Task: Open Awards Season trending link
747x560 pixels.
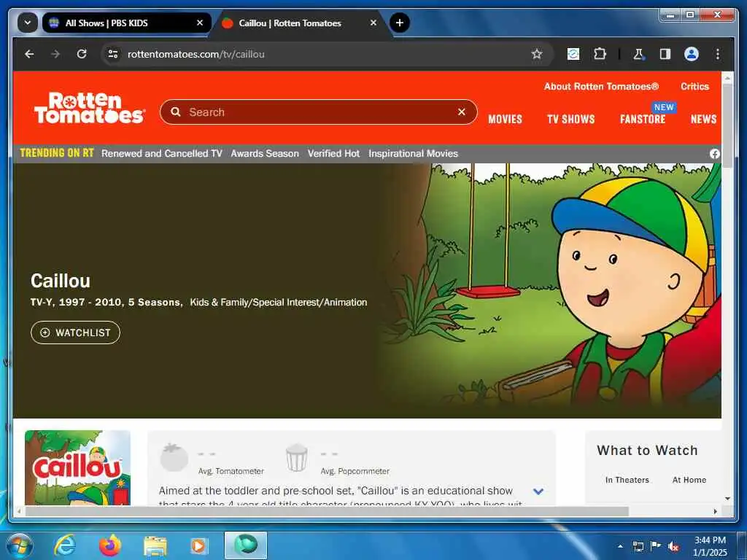Action: (265, 153)
